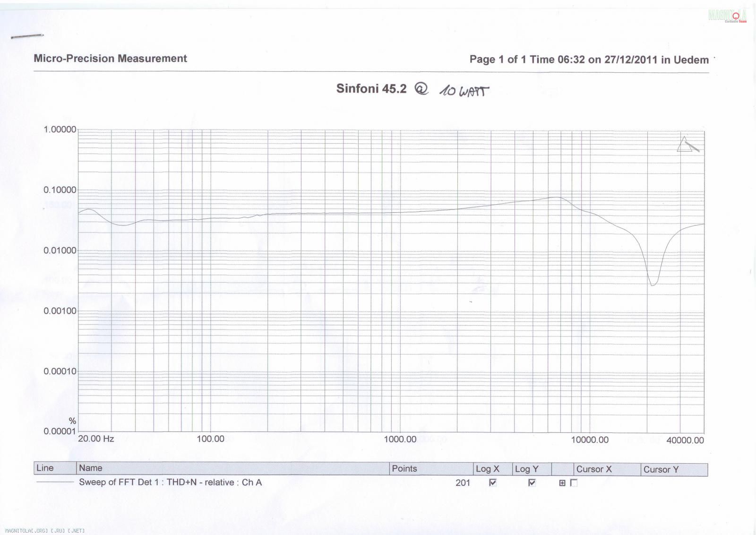Click the notch dip minimum on the curve
Image resolution: width=756 pixels, height=535 pixels.
653,285
